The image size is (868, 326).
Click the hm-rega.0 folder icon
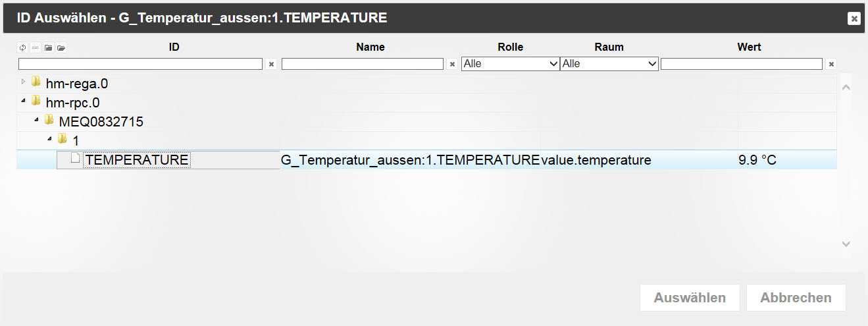click(x=36, y=82)
